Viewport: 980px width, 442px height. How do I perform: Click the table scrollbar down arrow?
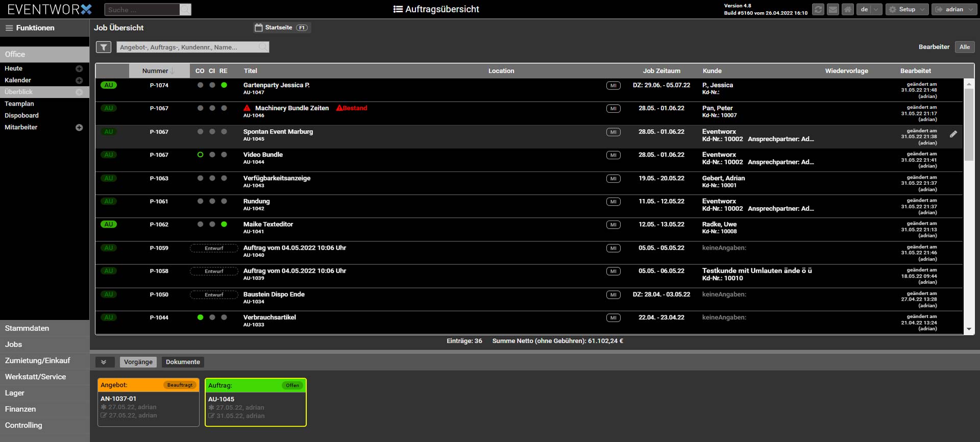pyautogui.click(x=969, y=330)
